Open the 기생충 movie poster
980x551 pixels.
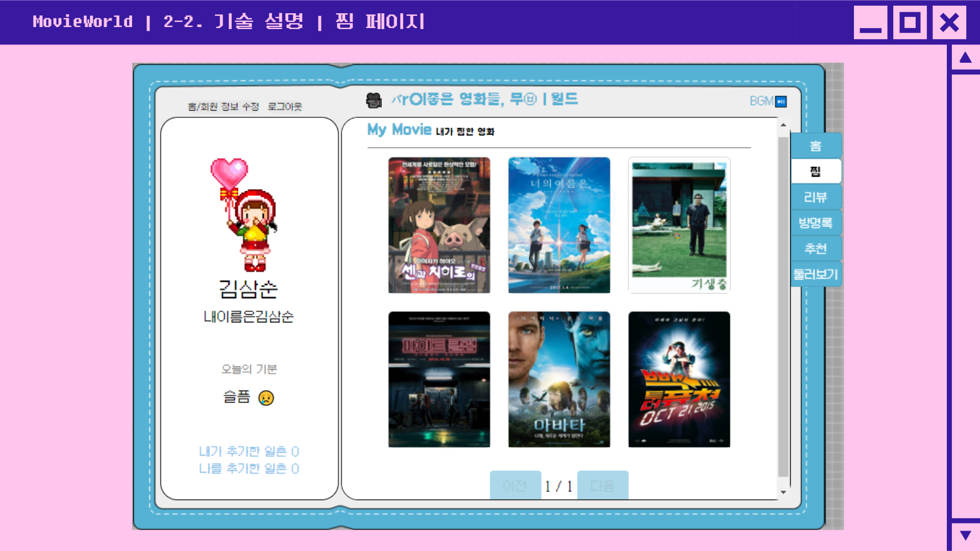pos(679,225)
